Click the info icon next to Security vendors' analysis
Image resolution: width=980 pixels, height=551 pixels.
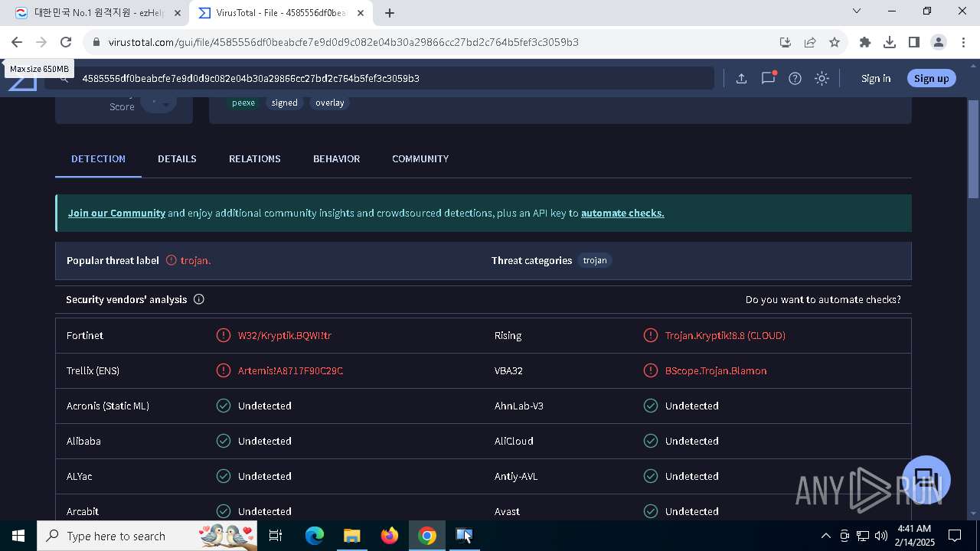point(199,299)
